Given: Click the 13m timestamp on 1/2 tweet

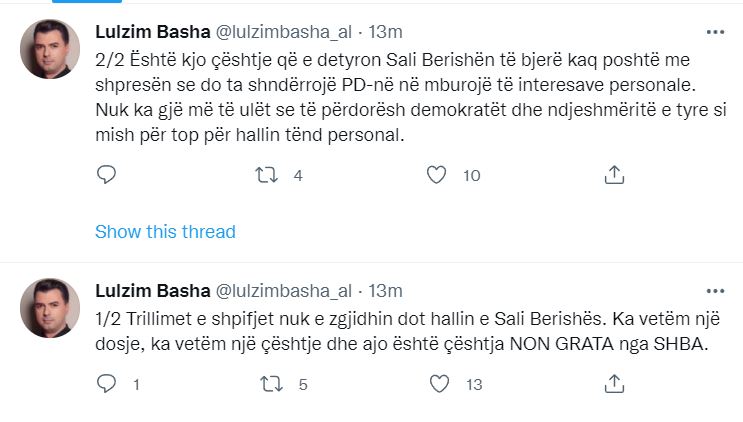Looking at the screenshot, I should 386,291.
